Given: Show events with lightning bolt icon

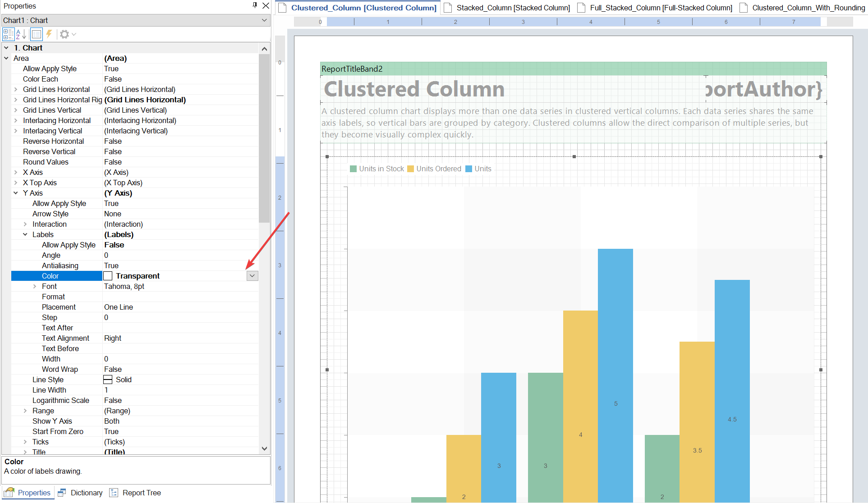Looking at the screenshot, I should tap(49, 34).
